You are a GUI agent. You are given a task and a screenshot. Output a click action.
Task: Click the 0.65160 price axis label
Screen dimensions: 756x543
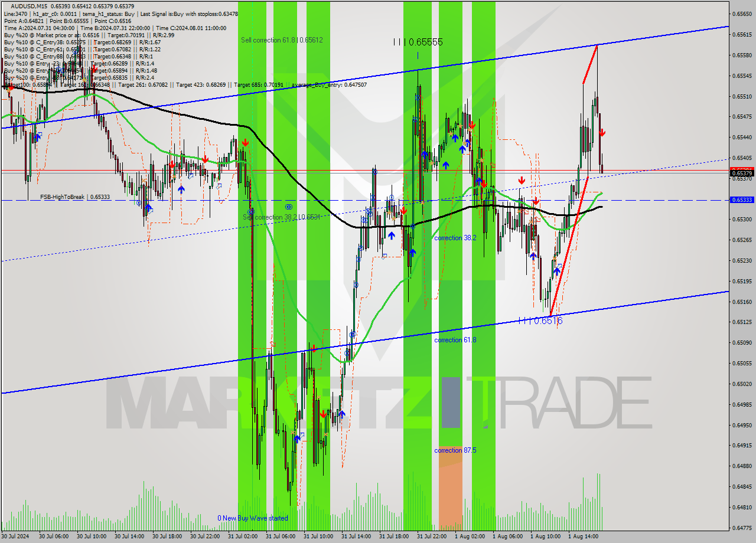(742, 302)
